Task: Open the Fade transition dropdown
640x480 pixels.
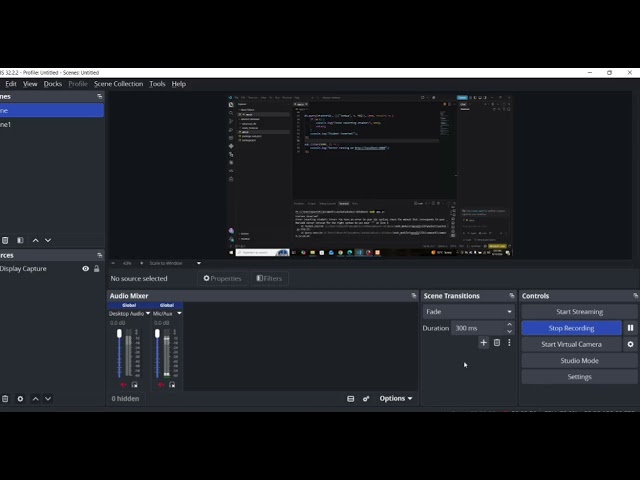Action: pos(468,311)
